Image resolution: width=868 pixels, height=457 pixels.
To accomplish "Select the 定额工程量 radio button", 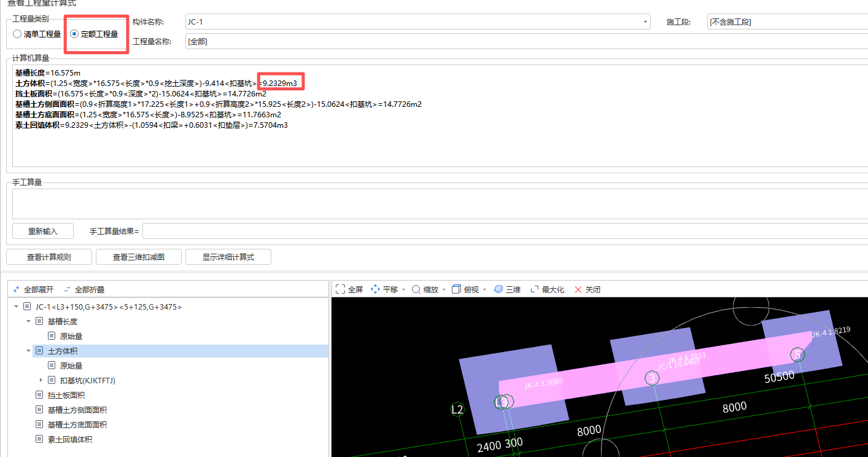I will (x=74, y=34).
